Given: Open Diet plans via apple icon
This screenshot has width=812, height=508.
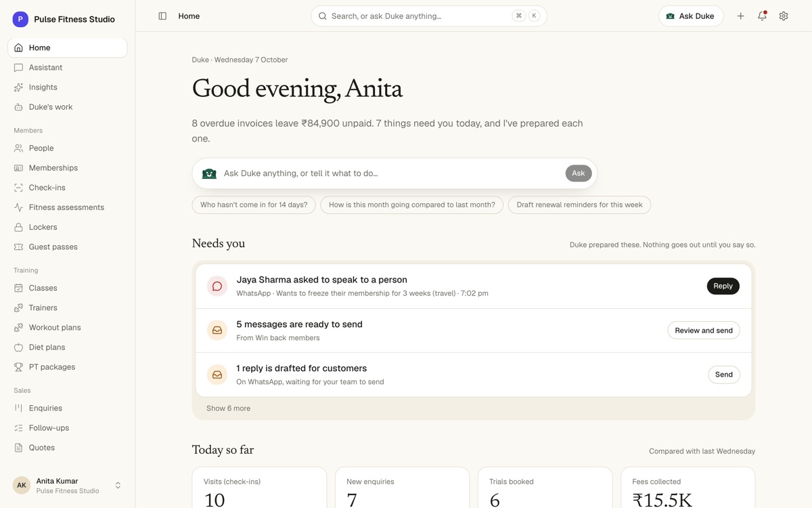Looking at the screenshot, I should 18,347.
